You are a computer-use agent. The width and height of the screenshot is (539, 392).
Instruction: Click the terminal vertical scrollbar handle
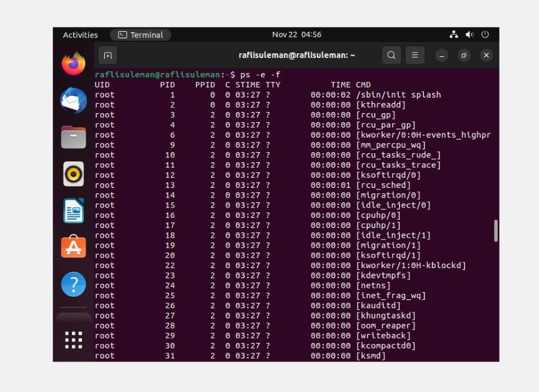(x=496, y=230)
